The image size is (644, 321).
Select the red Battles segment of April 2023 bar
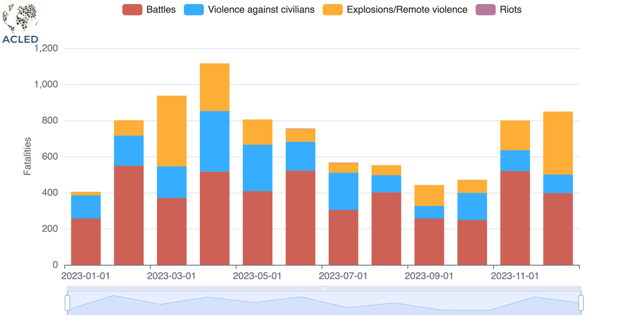point(214,218)
